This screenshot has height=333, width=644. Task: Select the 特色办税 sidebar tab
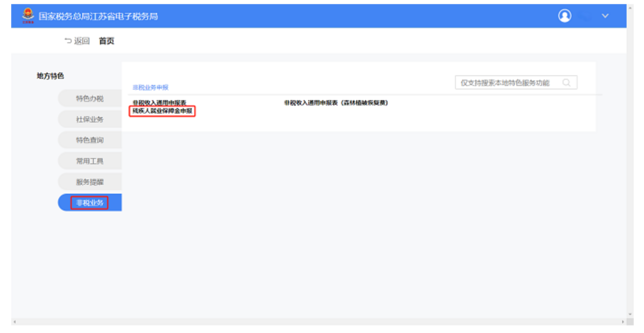pyautogui.click(x=90, y=98)
